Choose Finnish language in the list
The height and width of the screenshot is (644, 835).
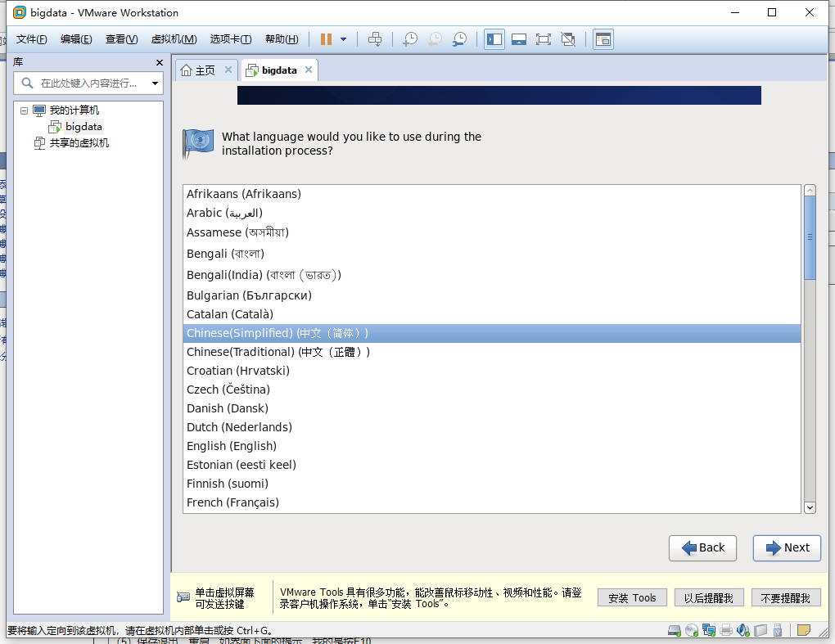point(491,484)
